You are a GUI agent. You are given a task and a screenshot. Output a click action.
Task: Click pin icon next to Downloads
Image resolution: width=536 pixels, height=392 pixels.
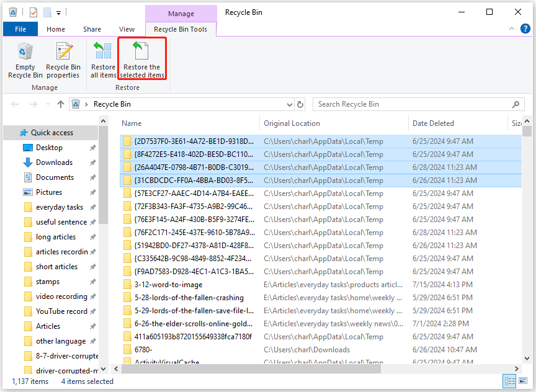(x=92, y=163)
